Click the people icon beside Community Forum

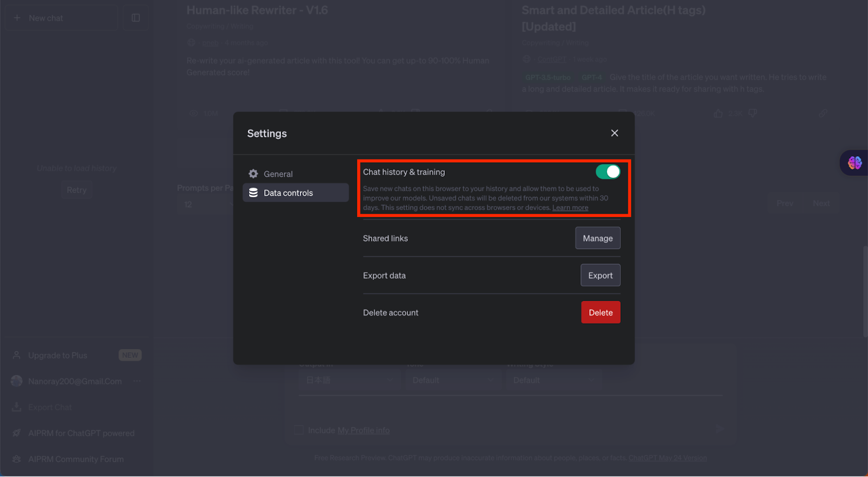(17, 459)
